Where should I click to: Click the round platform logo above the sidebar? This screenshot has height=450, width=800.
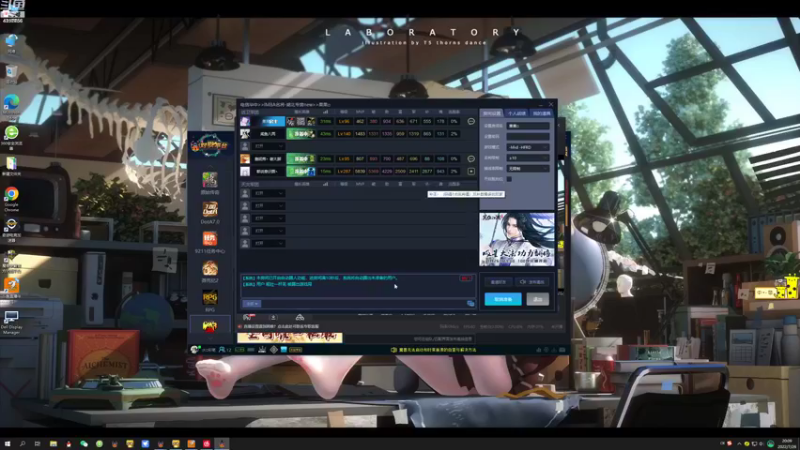click(x=209, y=145)
